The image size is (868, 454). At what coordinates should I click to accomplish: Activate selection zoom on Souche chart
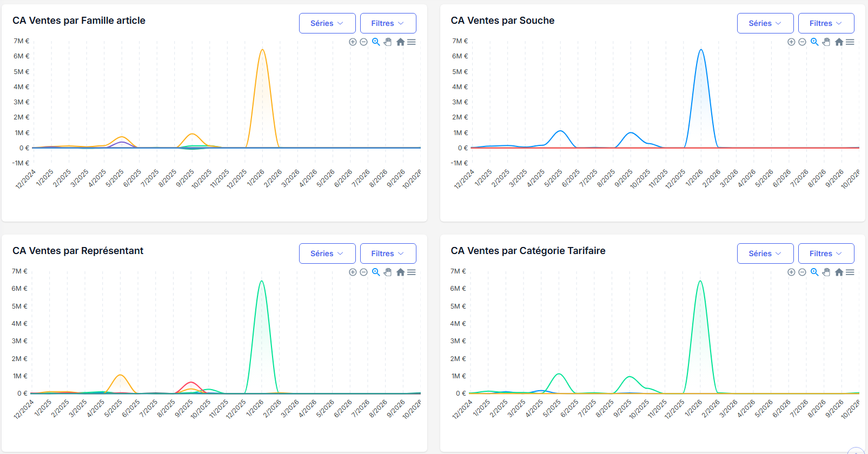click(814, 42)
